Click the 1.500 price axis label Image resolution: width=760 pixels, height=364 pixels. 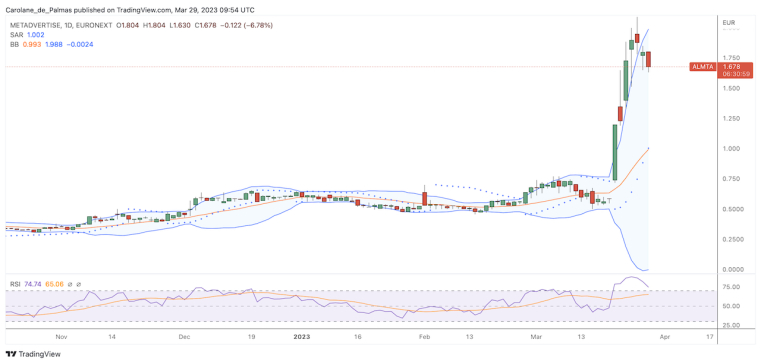(x=730, y=89)
